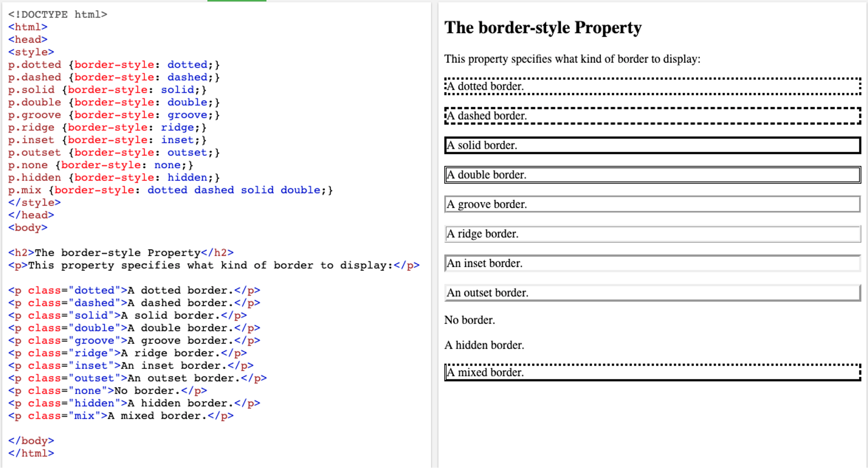868x468 pixels.
Task: Click the 'A dashed border.' preview box
Action: [x=653, y=116]
